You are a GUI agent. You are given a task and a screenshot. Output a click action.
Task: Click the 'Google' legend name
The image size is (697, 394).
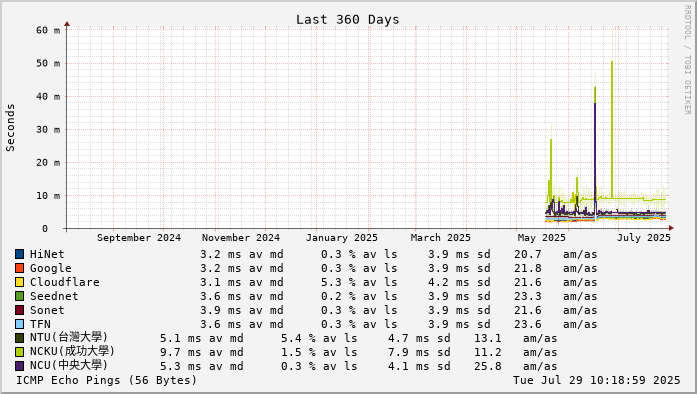pyautogui.click(x=51, y=268)
